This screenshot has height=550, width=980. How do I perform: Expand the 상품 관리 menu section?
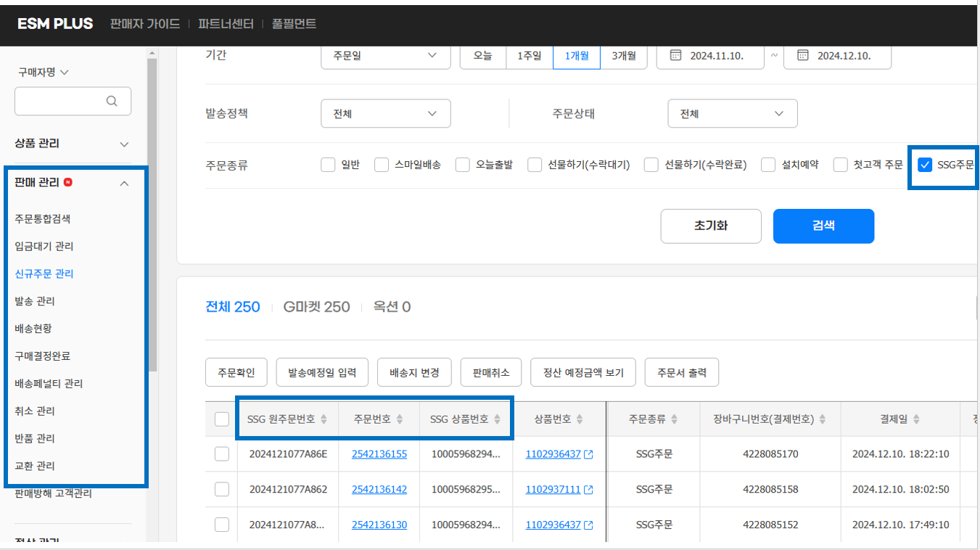tap(73, 144)
